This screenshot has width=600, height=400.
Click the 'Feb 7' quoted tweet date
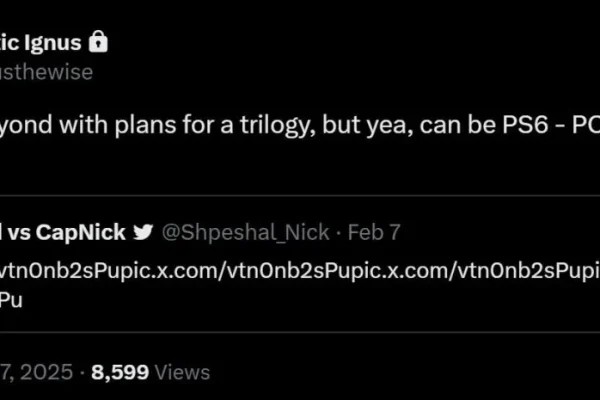pyautogui.click(x=374, y=232)
